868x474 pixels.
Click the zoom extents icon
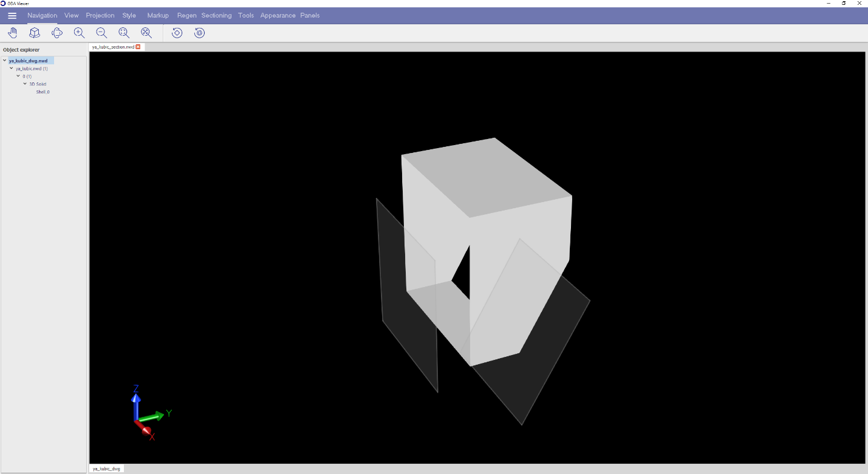pyautogui.click(x=146, y=33)
